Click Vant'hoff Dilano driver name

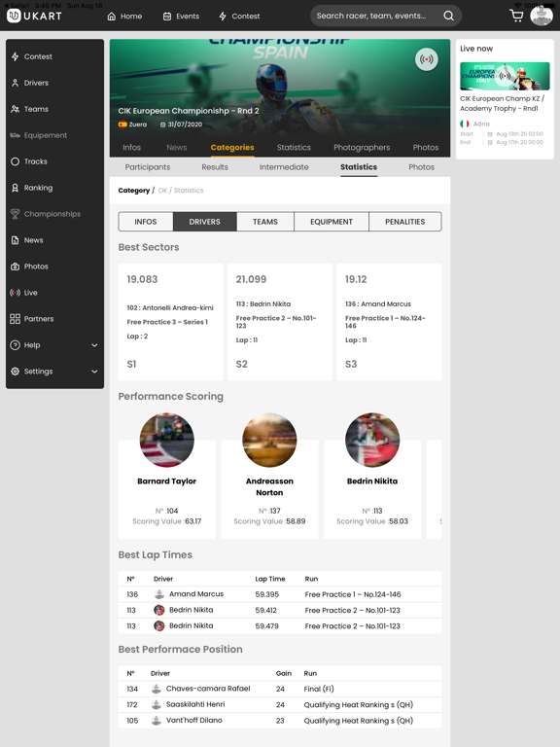pos(194,720)
